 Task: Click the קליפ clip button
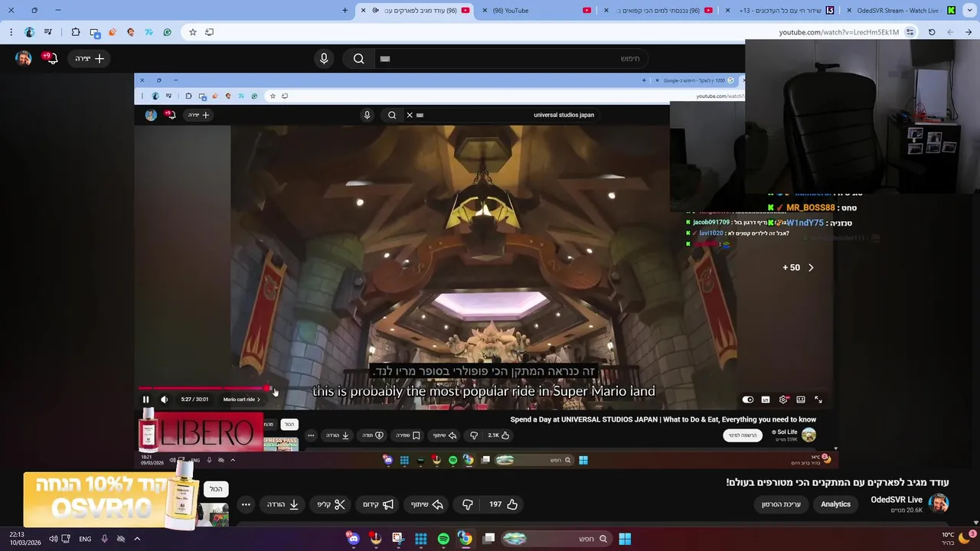click(x=332, y=504)
